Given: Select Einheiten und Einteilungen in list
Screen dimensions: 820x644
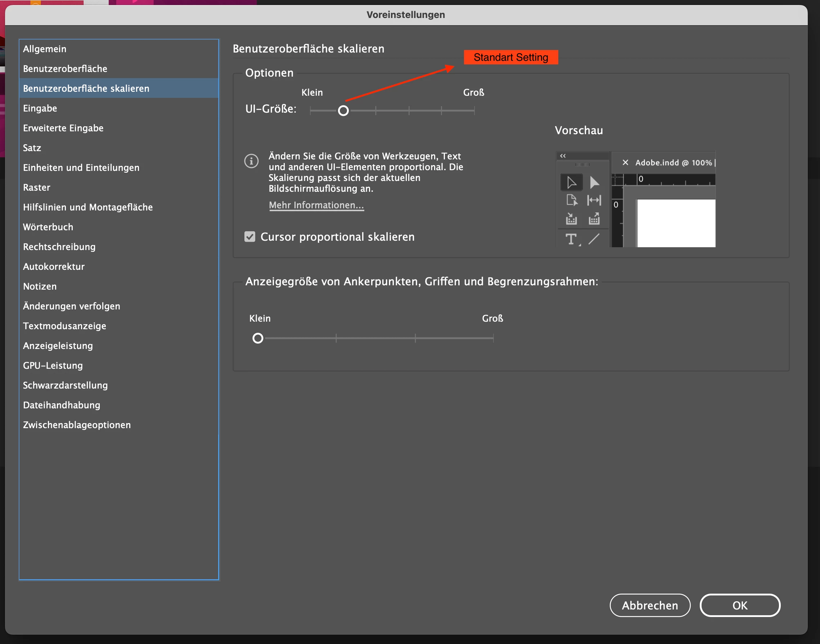Looking at the screenshot, I should (81, 168).
